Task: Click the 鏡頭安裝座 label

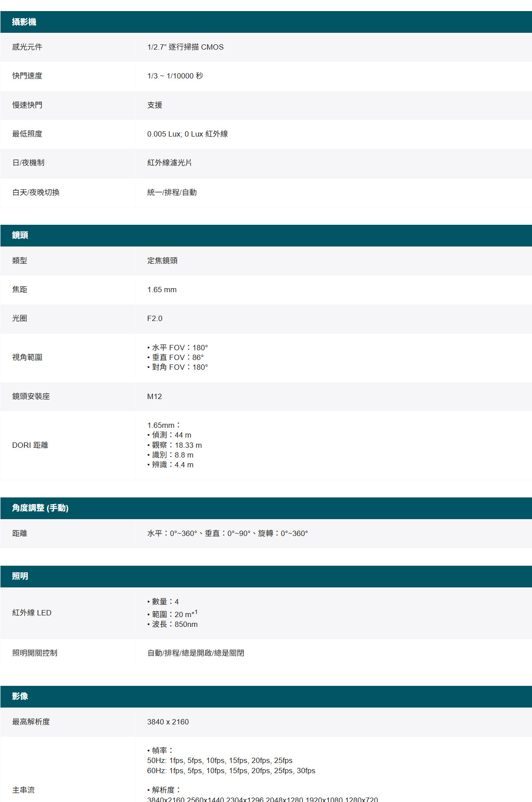Action: click(31, 396)
